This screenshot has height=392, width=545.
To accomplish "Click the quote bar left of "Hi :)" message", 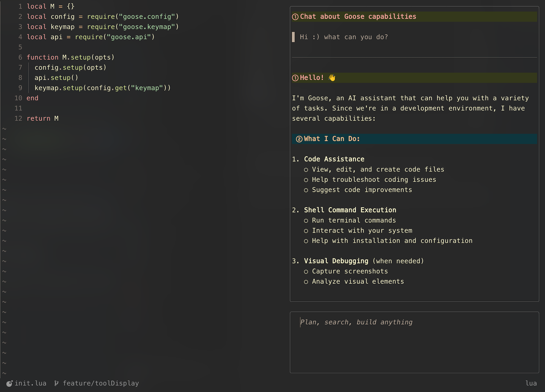I will 293,37.
